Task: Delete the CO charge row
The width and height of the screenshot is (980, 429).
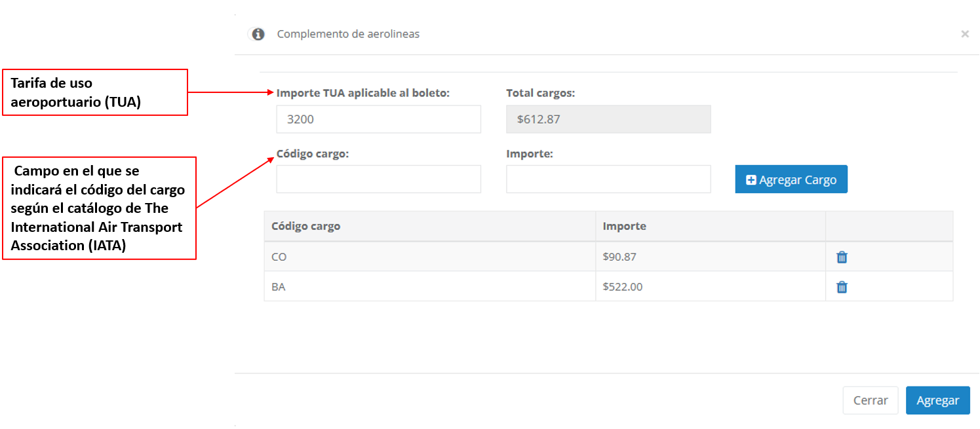Action: (x=842, y=257)
